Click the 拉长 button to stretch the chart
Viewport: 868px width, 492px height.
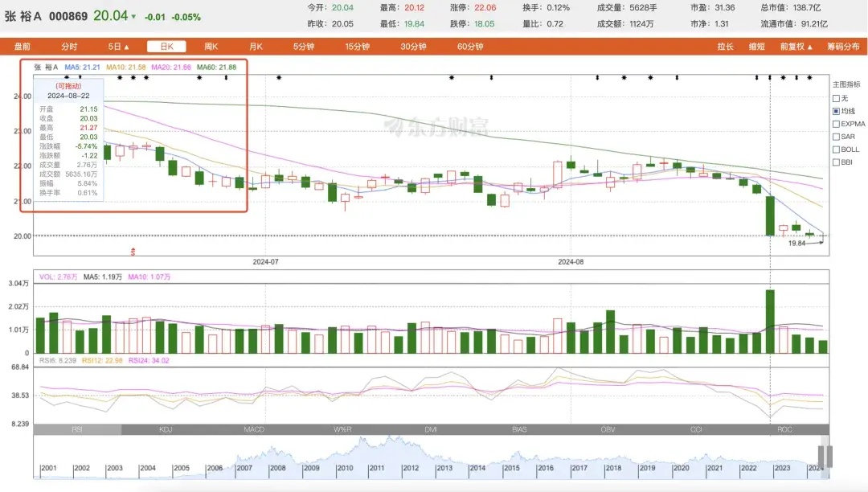(x=725, y=47)
